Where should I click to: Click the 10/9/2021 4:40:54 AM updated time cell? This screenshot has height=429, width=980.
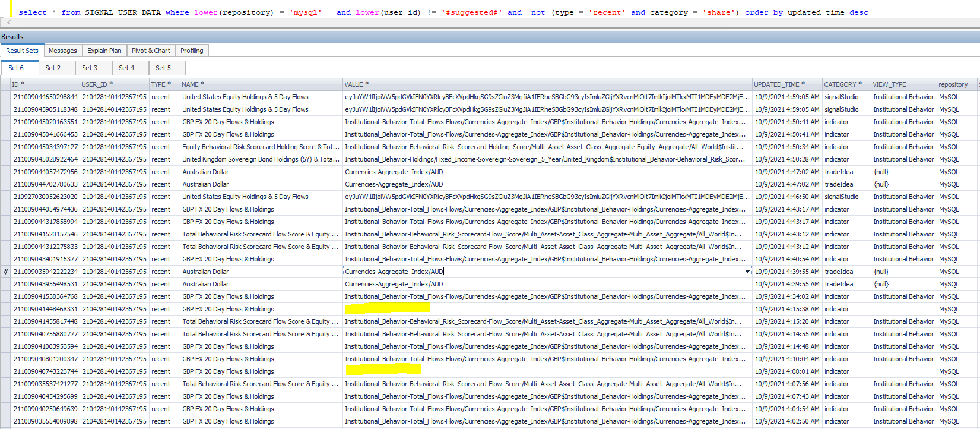pos(787,259)
